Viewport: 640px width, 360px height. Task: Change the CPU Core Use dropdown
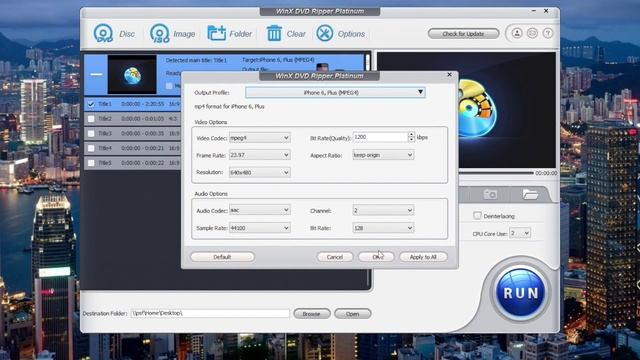[520, 233]
